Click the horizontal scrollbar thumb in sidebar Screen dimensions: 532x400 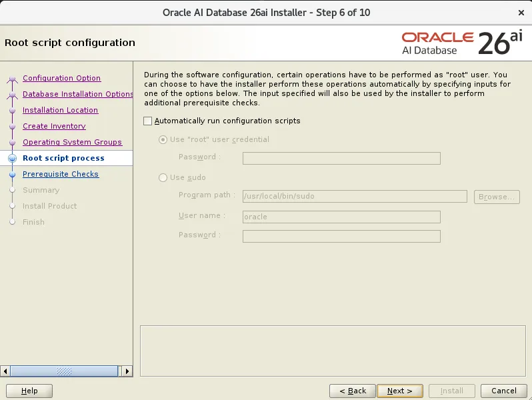[64, 371]
